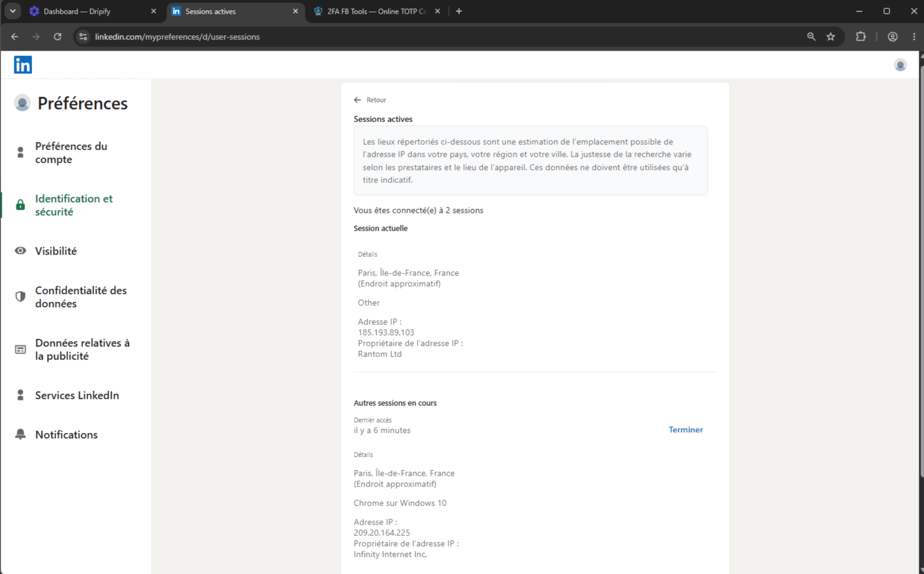Expand the tab search dropdown arrow
Viewport: 924px width, 574px height.
pos(13,11)
